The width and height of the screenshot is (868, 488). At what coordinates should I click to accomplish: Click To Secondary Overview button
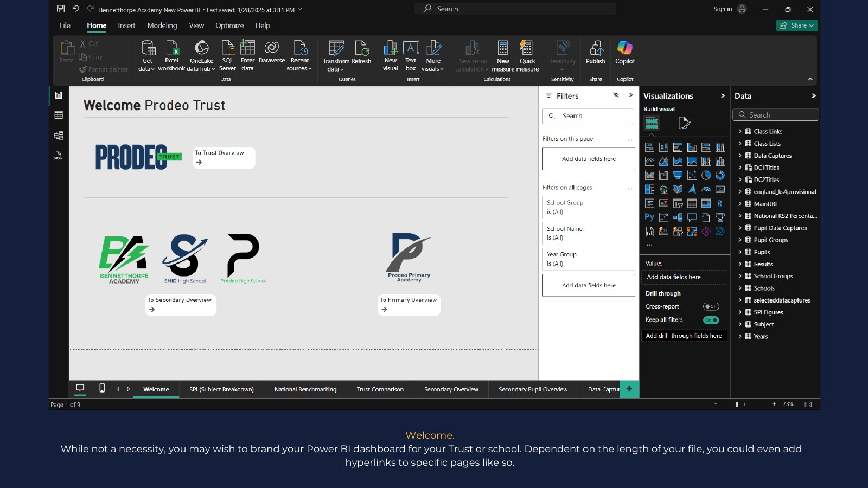click(181, 305)
